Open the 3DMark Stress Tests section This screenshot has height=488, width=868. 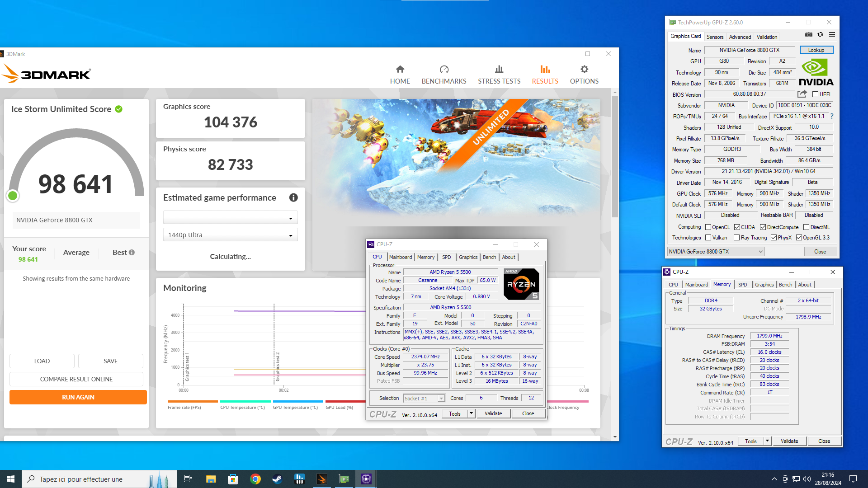coord(499,75)
